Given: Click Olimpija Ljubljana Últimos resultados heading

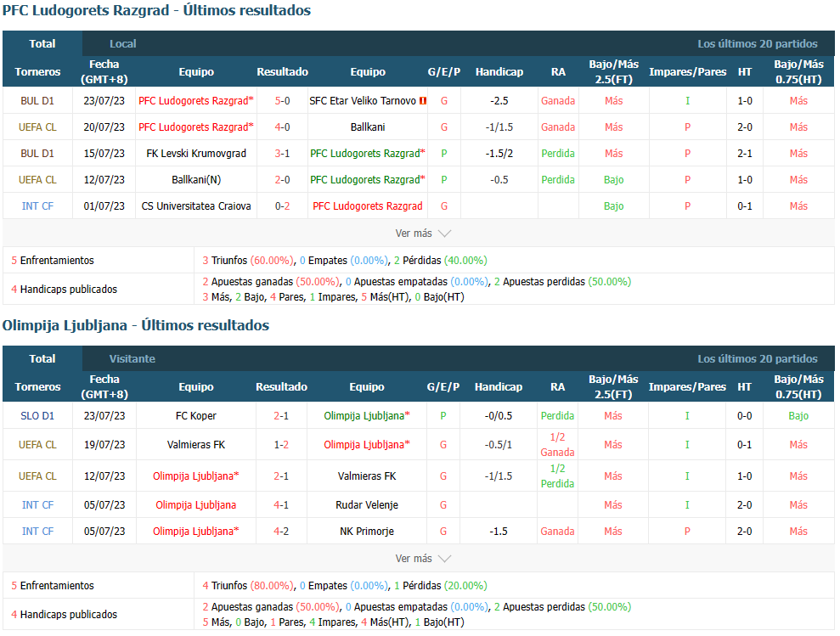Looking at the screenshot, I should 136,325.
